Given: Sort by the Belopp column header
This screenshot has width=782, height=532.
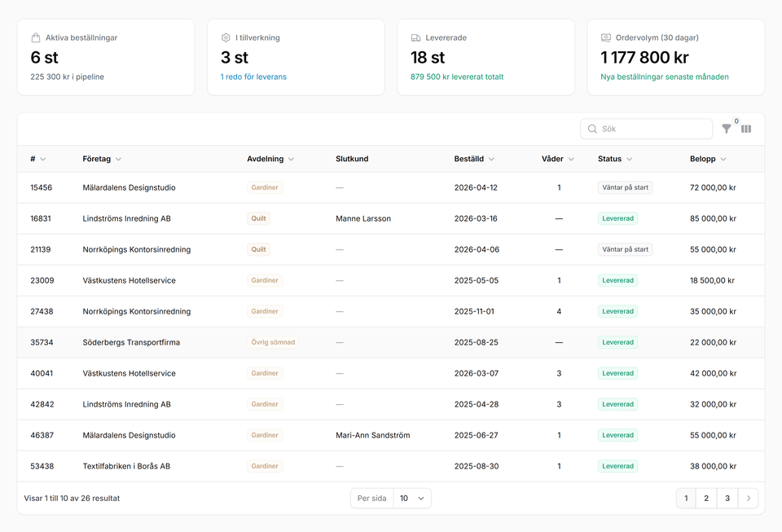Looking at the screenshot, I should (x=707, y=159).
